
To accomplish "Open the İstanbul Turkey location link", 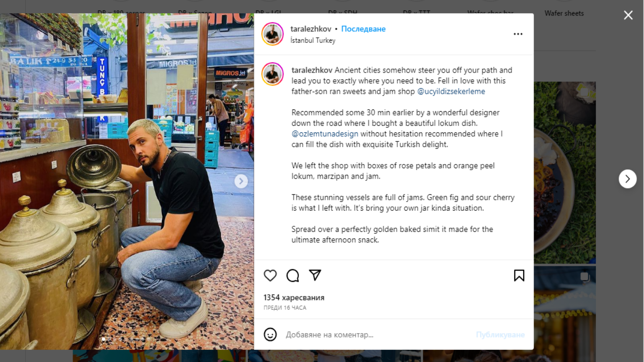I will (x=313, y=41).
